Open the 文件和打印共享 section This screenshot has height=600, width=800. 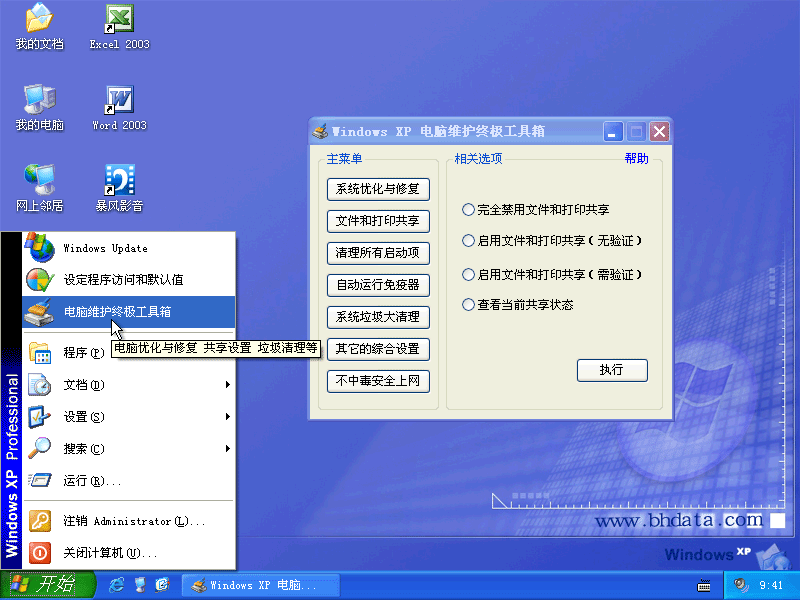coord(378,221)
